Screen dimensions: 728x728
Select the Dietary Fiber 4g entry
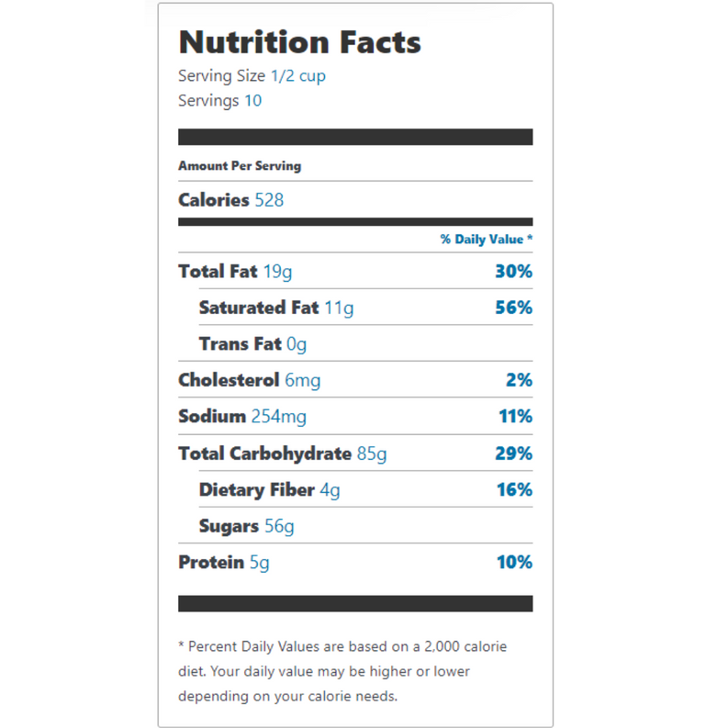click(x=269, y=490)
